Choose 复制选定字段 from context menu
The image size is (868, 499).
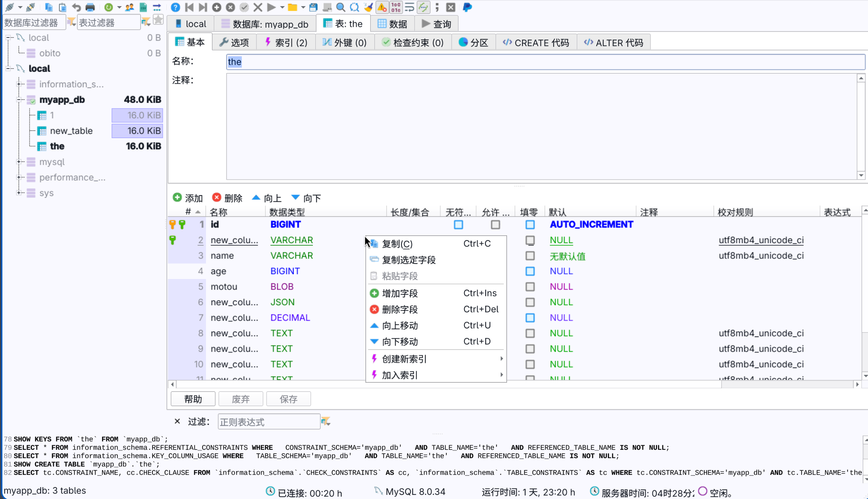436,260
